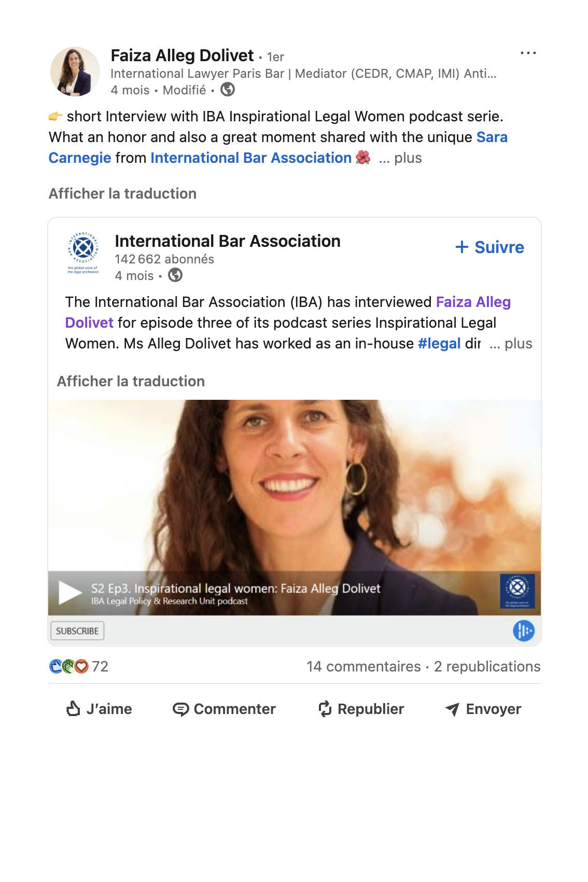View the 2 republications
This screenshot has width=588, height=882.
point(487,666)
